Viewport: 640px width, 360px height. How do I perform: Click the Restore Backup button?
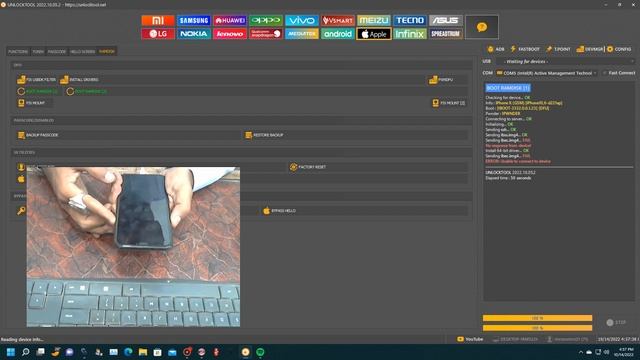264,135
